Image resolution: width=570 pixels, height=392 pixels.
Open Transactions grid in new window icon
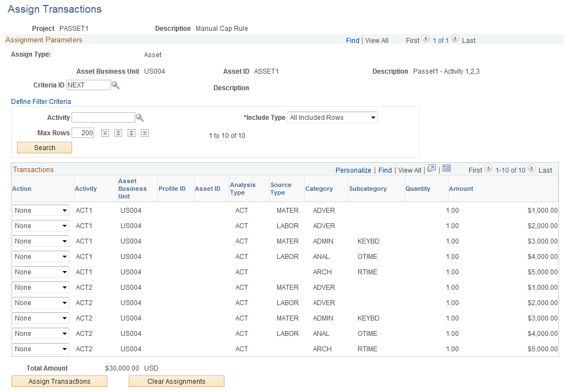click(x=431, y=168)
